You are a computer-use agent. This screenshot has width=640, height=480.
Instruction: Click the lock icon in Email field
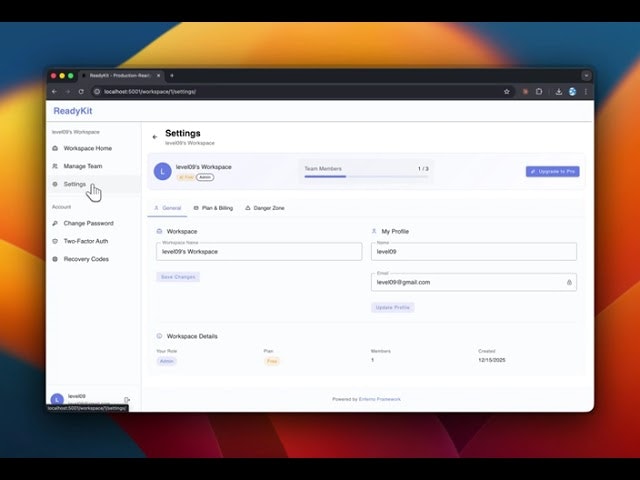tap(569, 282)
